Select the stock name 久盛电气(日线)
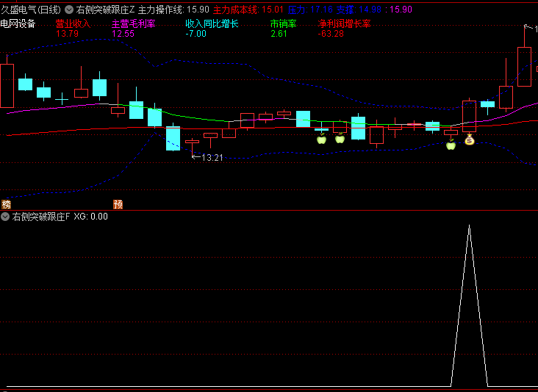 click(x=31, y=10)
